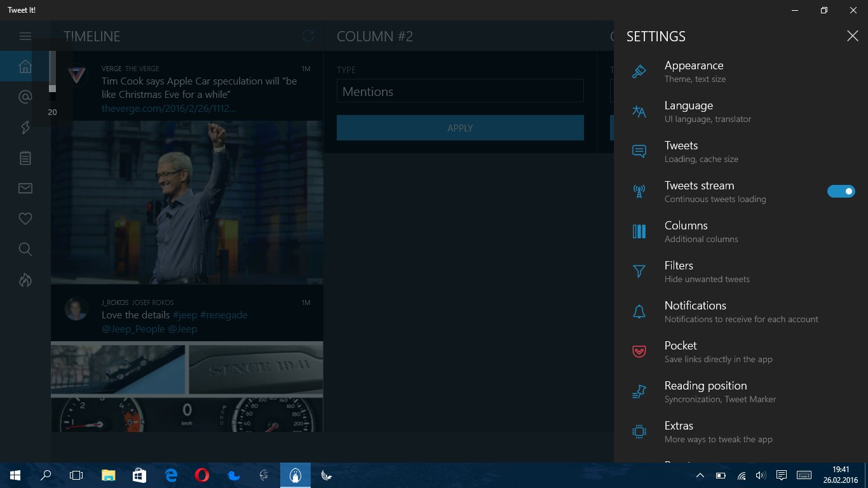Open Direct Messages envelope icon

pos(25,188)
